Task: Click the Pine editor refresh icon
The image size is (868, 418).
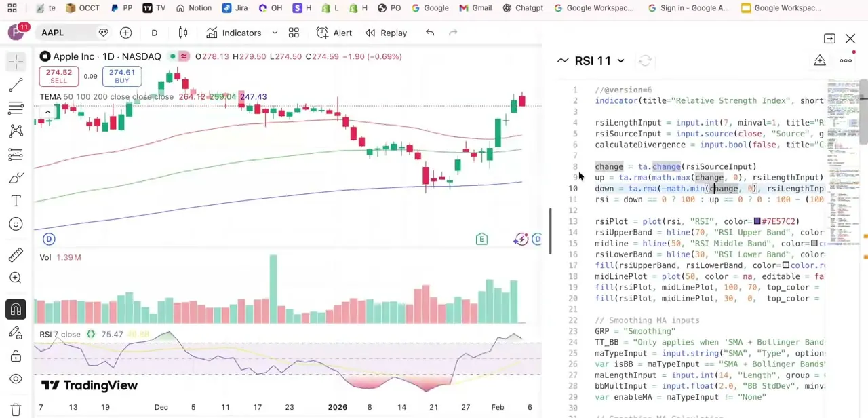Action: [x=645, y=61]
